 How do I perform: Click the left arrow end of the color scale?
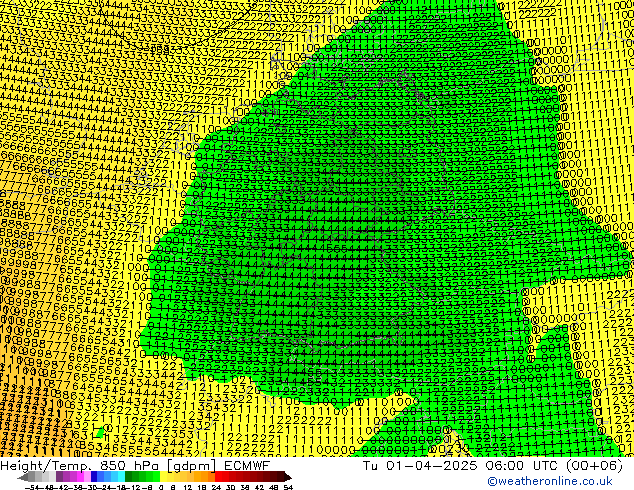(x=22, y=477)
